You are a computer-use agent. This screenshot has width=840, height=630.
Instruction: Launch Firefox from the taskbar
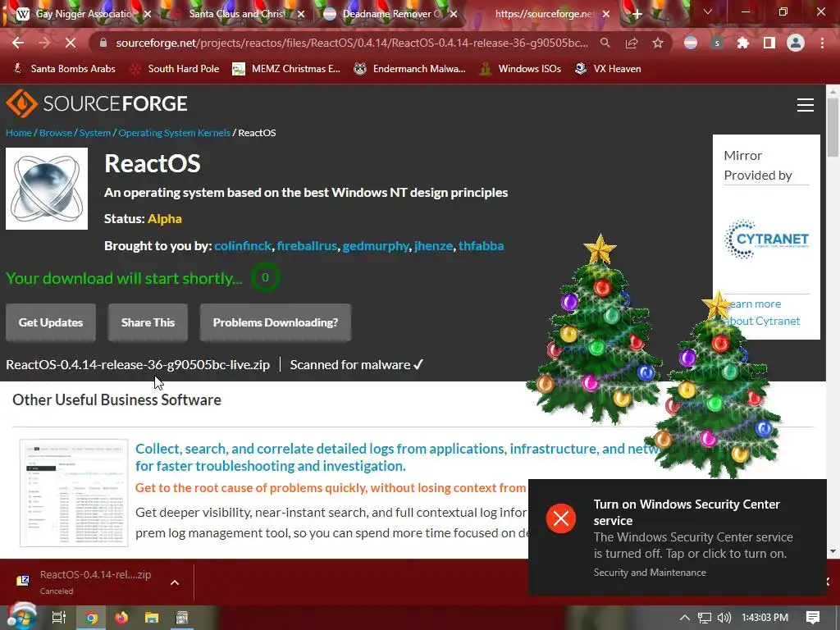[x=121, y=618]
